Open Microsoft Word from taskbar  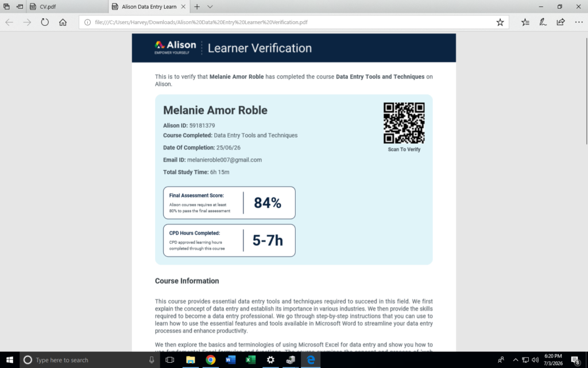(231, 360)
